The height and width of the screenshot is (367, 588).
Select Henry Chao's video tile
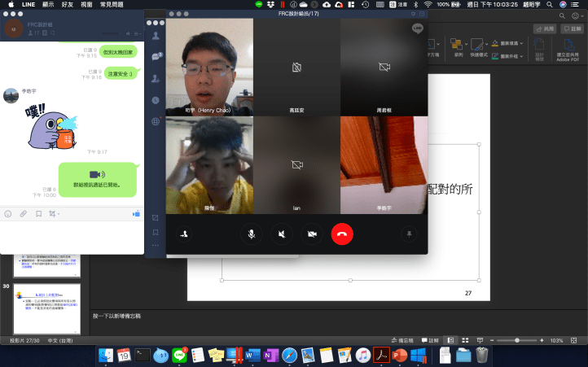(209, 67)
